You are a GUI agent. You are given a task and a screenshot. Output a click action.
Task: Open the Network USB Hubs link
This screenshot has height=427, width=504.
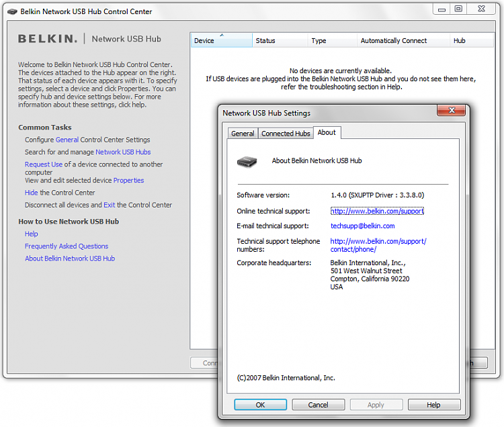(x=123, y=152)
